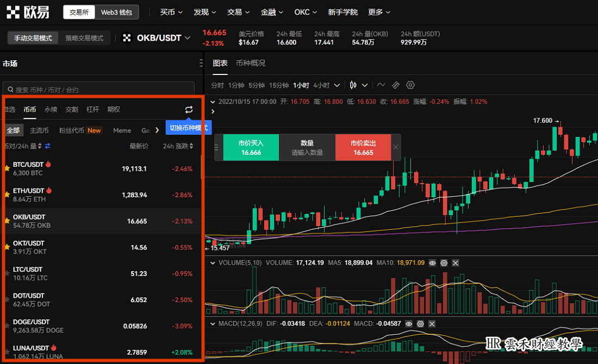The width and height of the screenshot is (598, 364).
Task: Remove the VOLUME indicator with X
Action: click(456, 263)
